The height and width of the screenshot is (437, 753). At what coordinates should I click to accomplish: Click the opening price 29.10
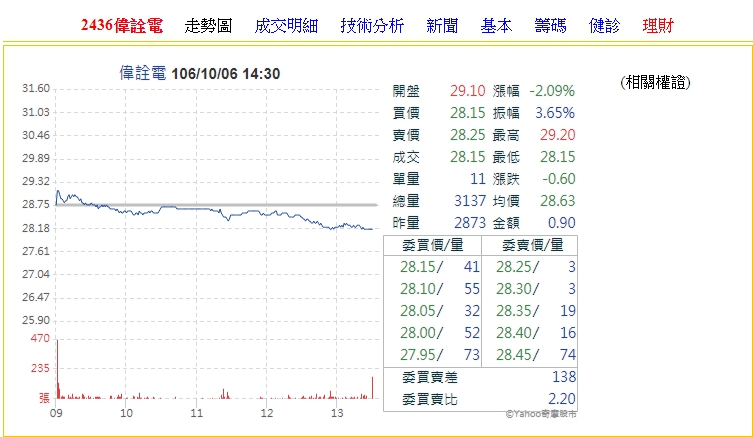point(467,91)
